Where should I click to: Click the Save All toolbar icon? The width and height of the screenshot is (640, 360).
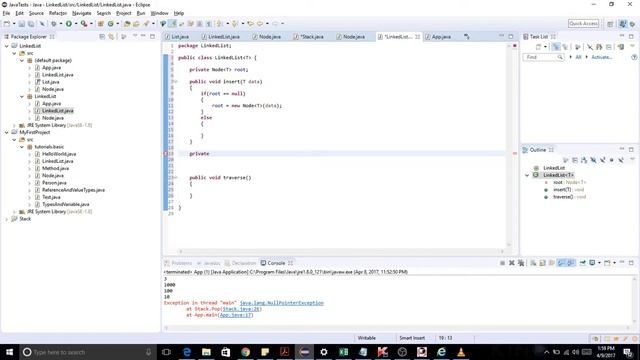pyautogui.click(x=31, y=24)
